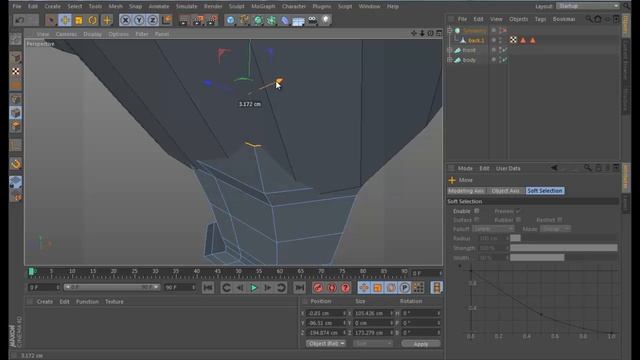Expand the body object tree
This screenshot has width=640, height=360.
450,60
